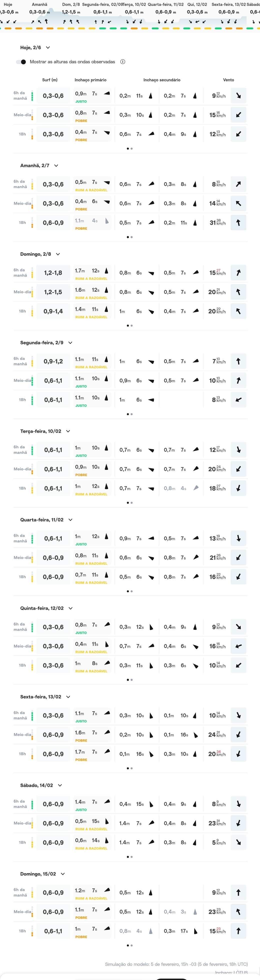Click wind arrow for Amanhã 18h row
The height and width of the screenshot is (980, 260).
[238, 223]
